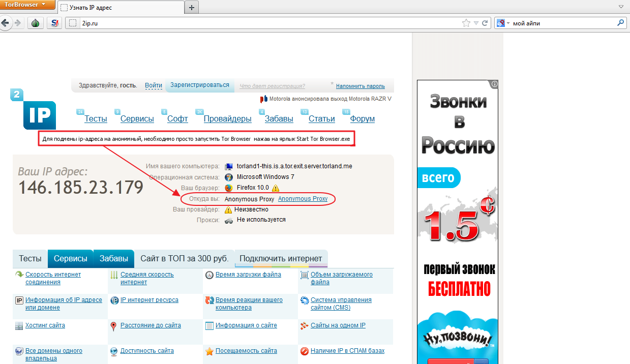The image size is (630, 364).
Task: Click the search magnifier icon
Action: click(620, 23)
